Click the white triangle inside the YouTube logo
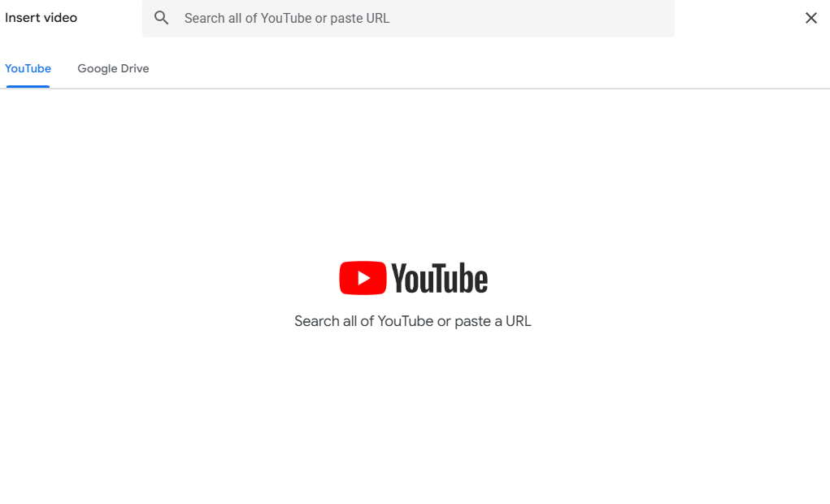This screenshot has width=830, height=504. (x=363, y=278)
